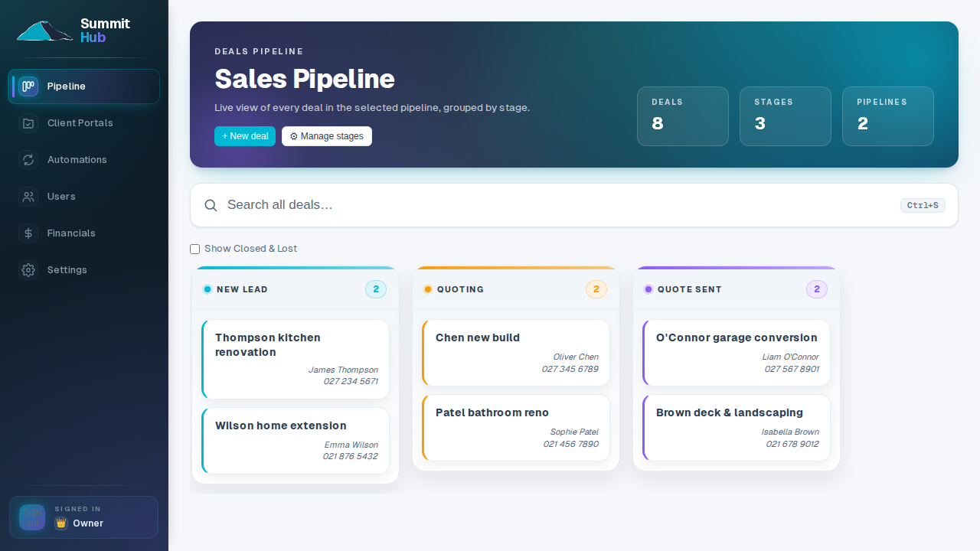Viewport: 980px width, 551px height.
Task: Click the Quoting stage orange dot
Action: pyautogui.click(x=428, y=289)
